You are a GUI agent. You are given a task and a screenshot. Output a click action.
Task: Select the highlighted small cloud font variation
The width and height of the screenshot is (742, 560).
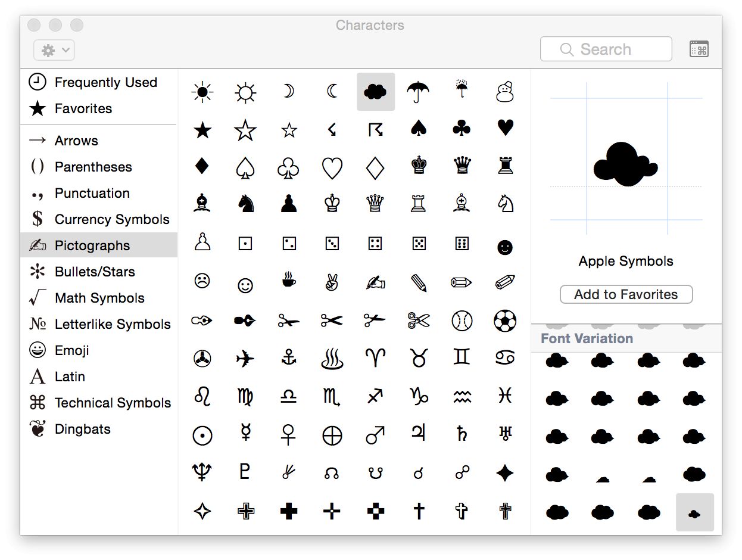[x=694, y=512]
